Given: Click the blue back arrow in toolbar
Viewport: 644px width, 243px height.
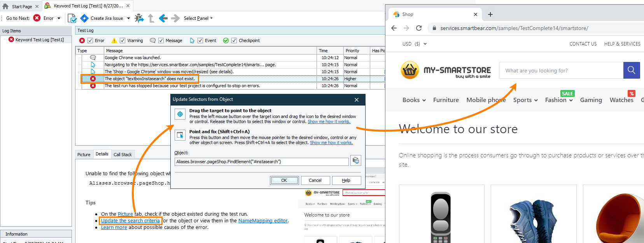Looking at the screenshot, I should tap(163, 18).
